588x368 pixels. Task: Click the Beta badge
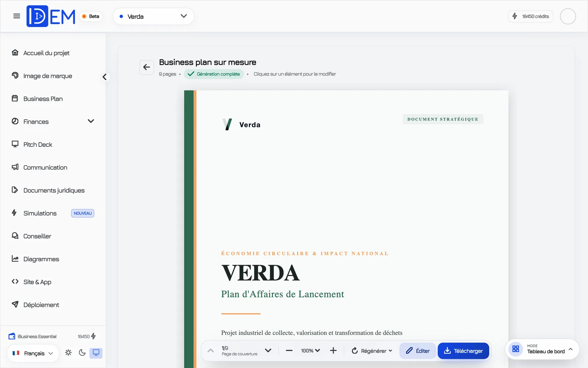[90, 16]
